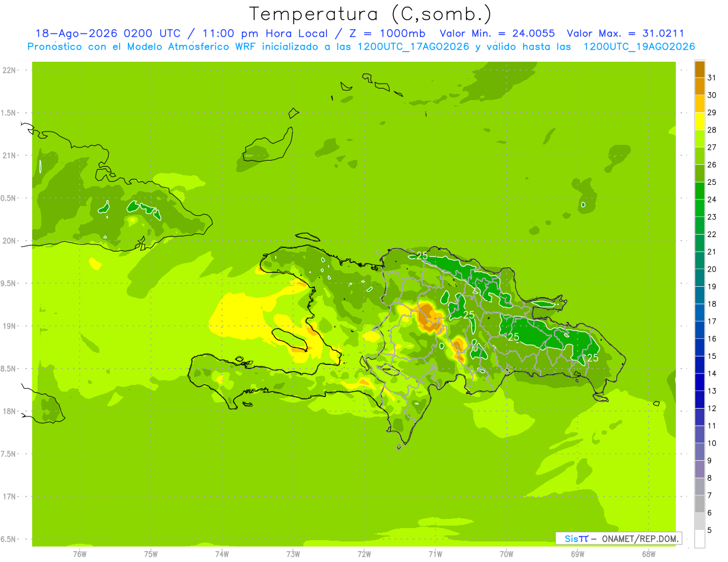Click the dark blue swatch between 12 and 13
This screenshot has width=728, height=562.
click(x=699, y=400)
